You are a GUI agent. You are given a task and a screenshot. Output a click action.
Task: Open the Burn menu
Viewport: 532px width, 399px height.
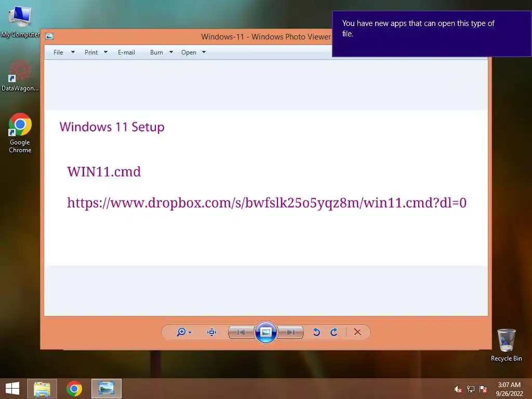[156, 52]
